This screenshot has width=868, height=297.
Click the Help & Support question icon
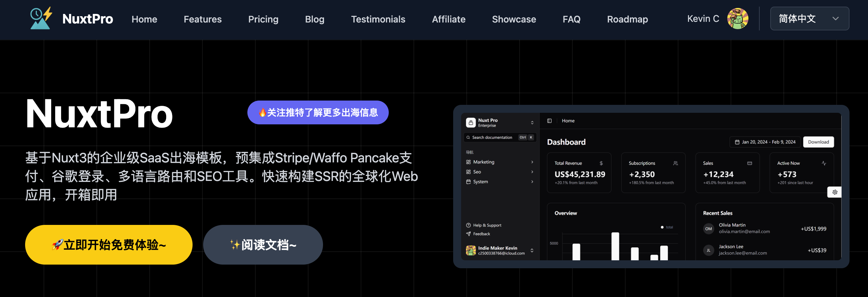(x=468, y=225)
